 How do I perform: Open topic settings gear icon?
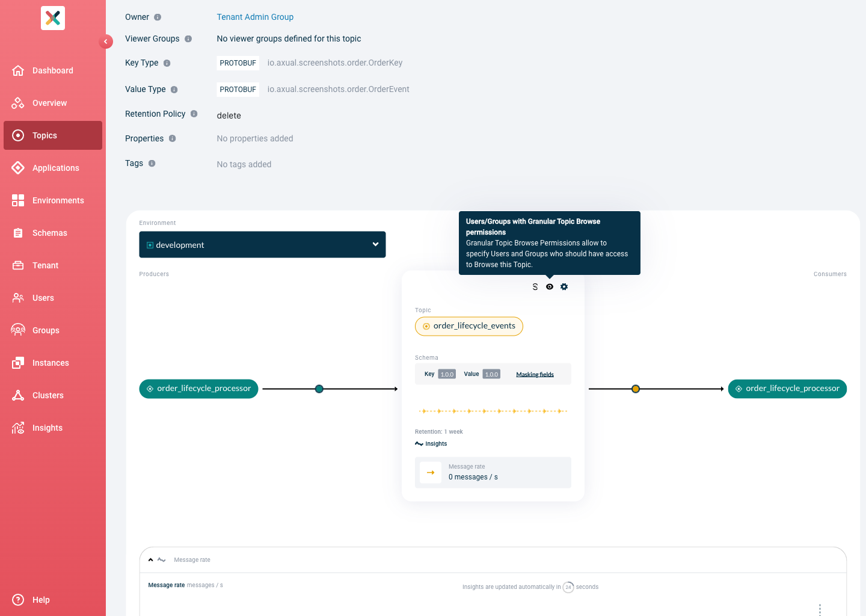click(564, 287)
